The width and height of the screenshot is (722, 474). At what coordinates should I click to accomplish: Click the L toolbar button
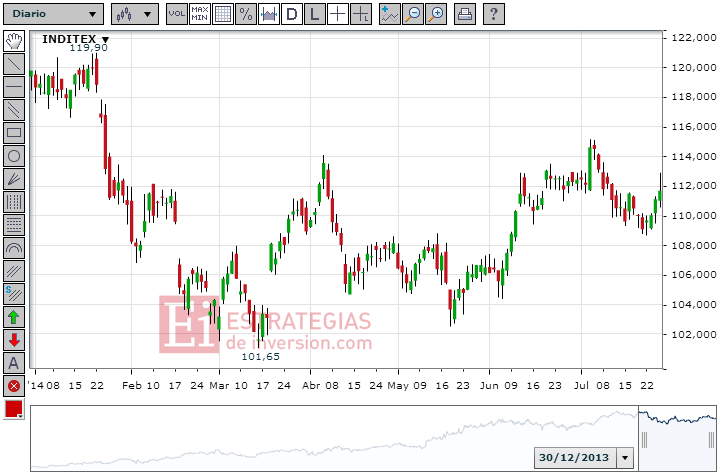click(314, 14)
